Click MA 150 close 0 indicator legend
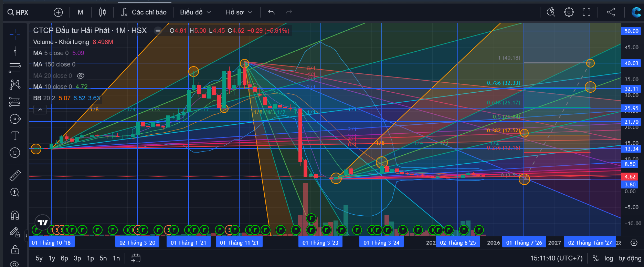Screen dimensions: 644x267 tap(54, 64)
